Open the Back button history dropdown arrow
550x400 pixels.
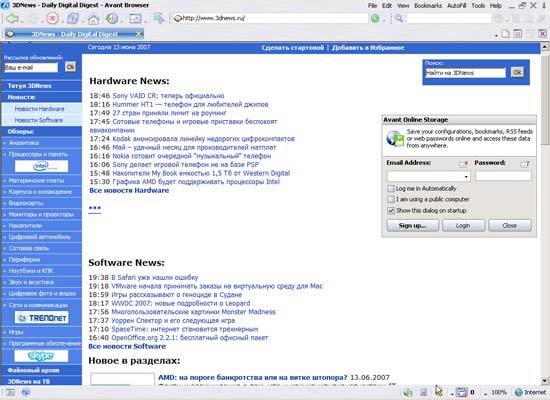pos(21,22)
